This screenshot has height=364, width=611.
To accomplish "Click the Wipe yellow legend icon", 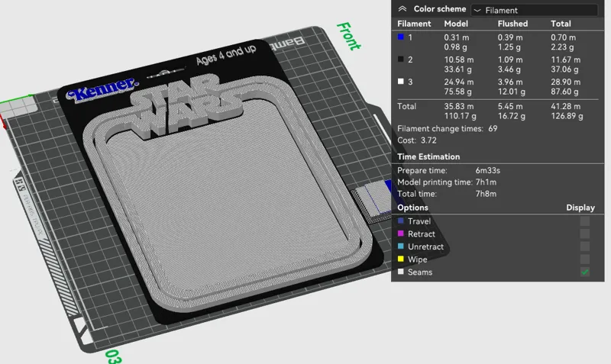I will 400,259.
